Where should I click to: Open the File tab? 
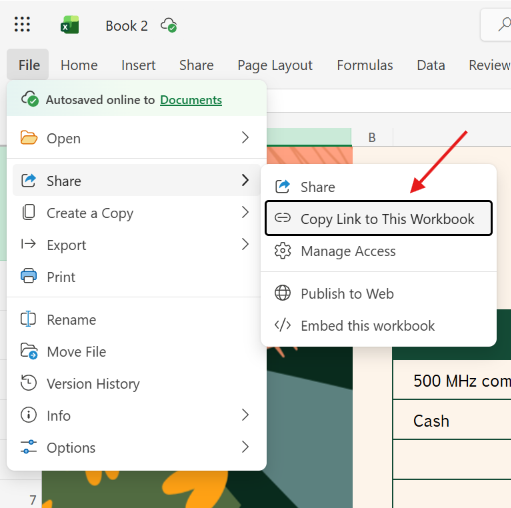28,65
